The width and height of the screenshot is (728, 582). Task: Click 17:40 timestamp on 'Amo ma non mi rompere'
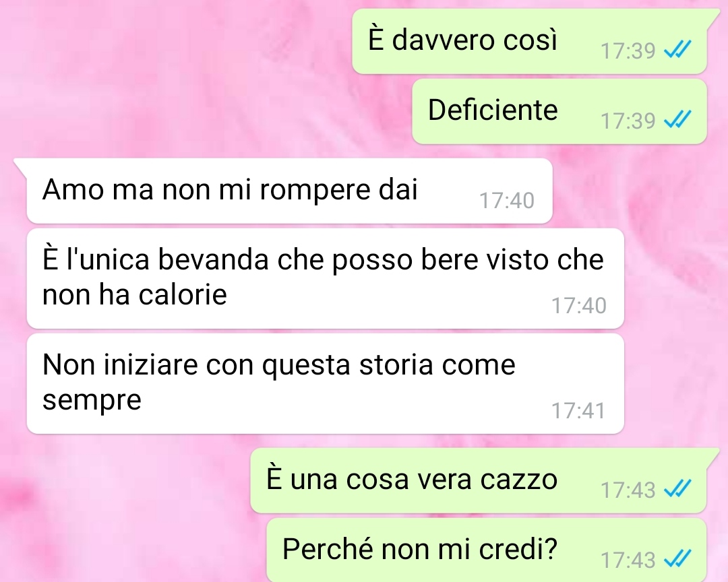click(x=506, y=201)
